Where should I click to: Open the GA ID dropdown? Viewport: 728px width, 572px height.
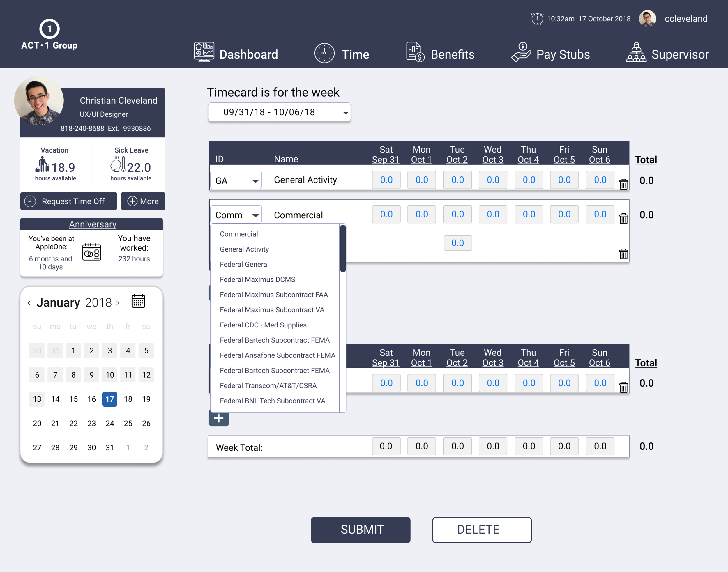tap(255, 181)
